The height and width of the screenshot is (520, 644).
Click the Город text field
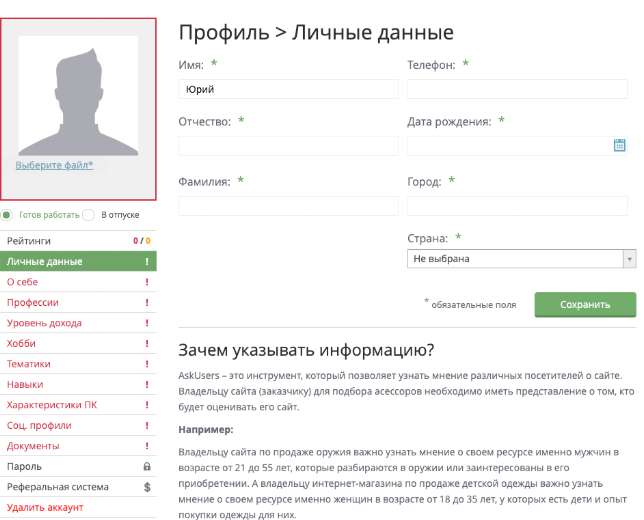[x=515, y=205]
